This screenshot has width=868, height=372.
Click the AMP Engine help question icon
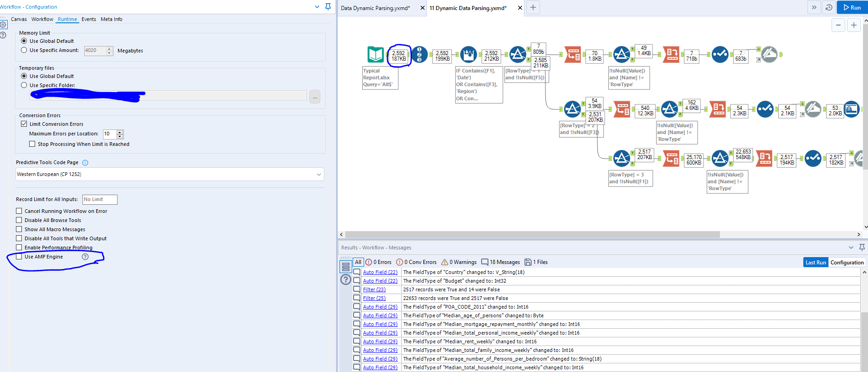pyautogui.click(x=85, y=257)
